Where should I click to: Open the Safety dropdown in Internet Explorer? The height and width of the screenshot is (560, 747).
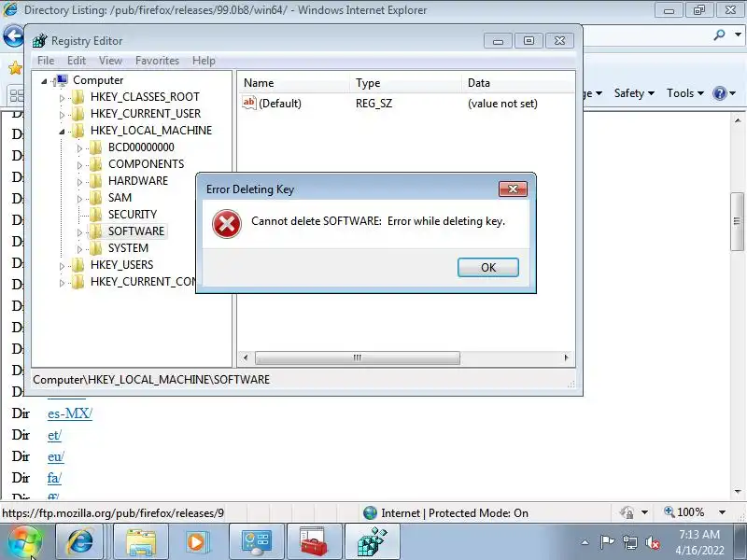click(x=634, y=93)
